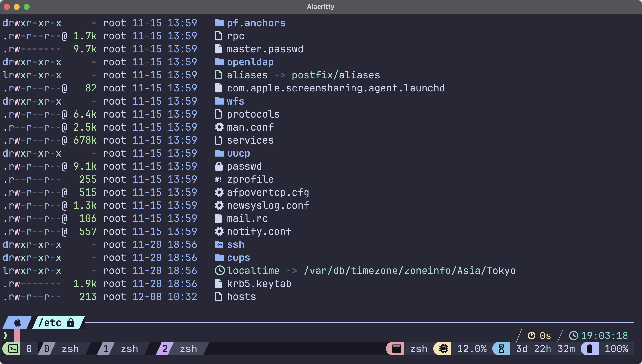Viewport: 642px width, 364px height.
Task: Click the key folder icon beside ssh
Action: point(219,244)
